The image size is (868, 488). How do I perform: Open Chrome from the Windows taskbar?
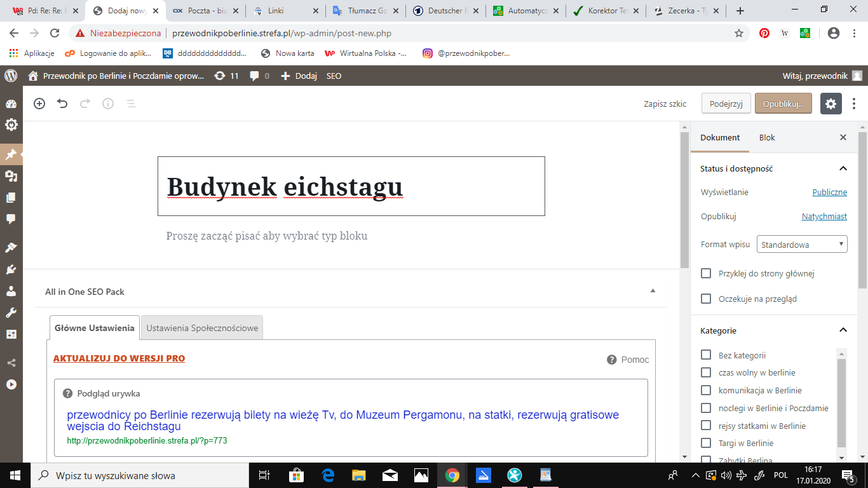click(x=452, y=475)
